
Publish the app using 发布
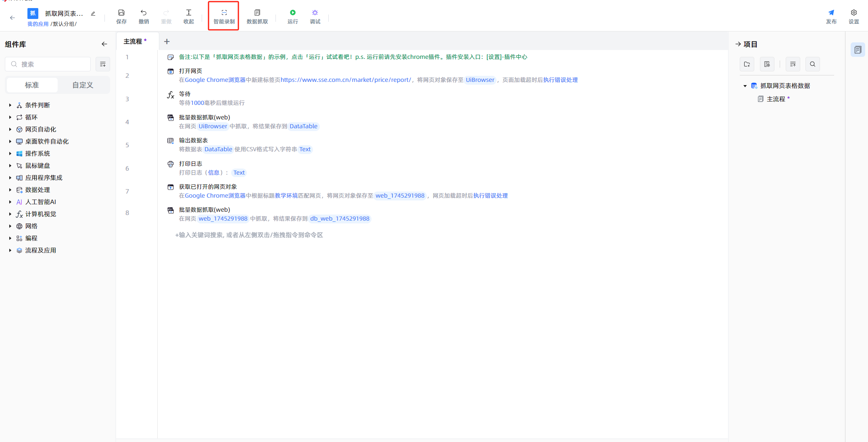(831, 16)
